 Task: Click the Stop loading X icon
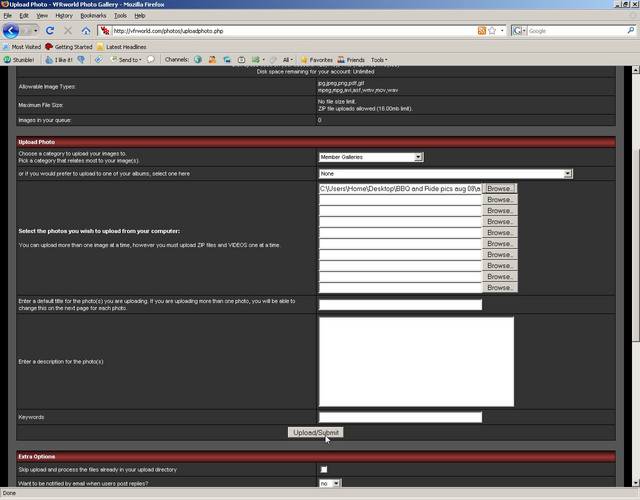coord(68,31)
